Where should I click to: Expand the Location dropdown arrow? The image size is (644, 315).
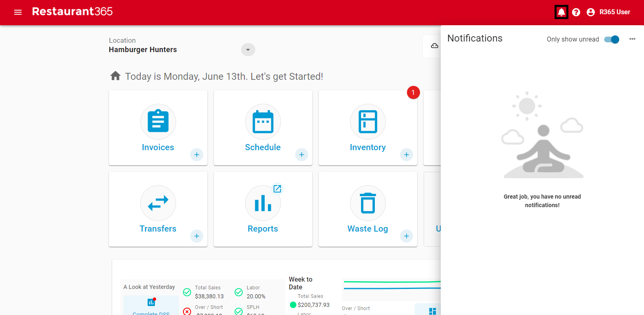pos(248,50)
